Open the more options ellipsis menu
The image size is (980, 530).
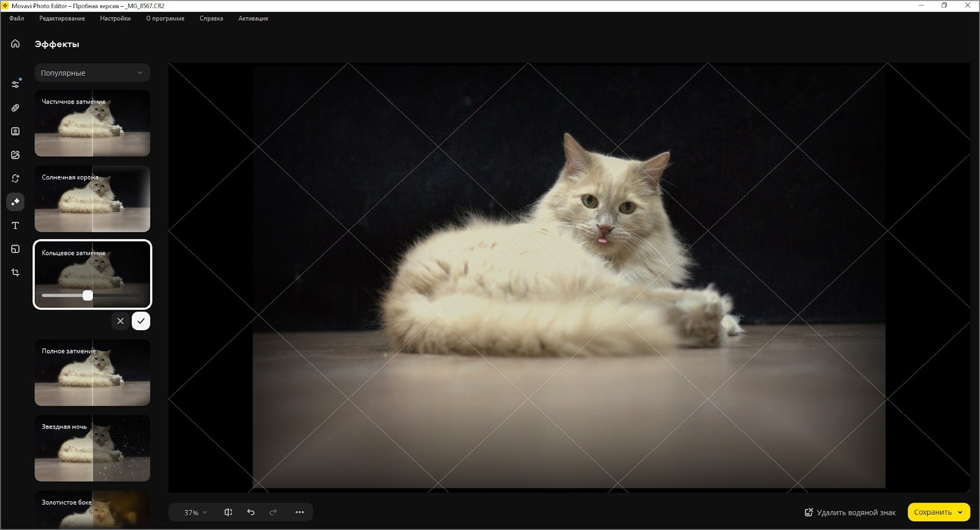(x=300, y=512)
